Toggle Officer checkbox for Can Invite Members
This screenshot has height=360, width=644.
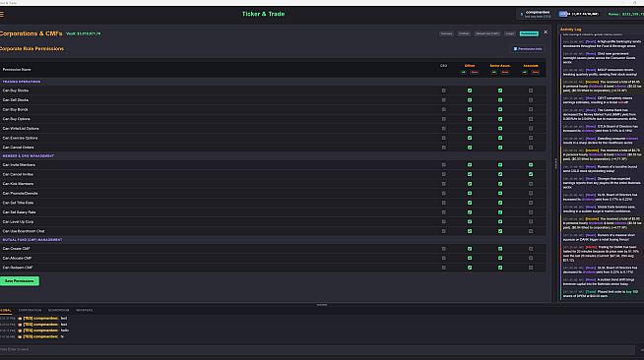pos(470,165)
